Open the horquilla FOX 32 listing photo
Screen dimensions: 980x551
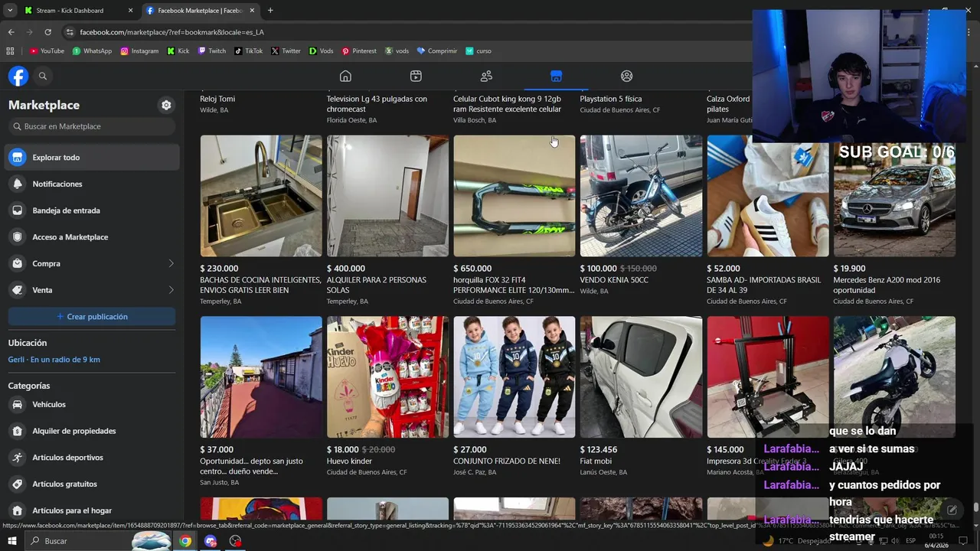tap(514, 196)
